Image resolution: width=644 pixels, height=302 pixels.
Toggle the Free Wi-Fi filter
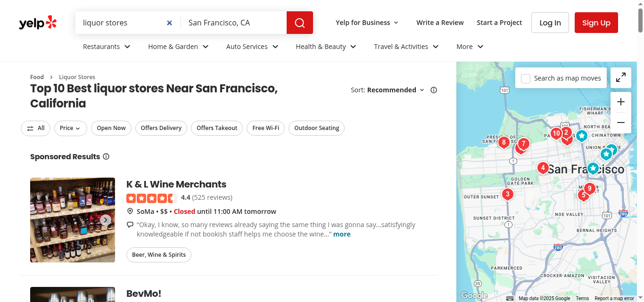[265, 128]
